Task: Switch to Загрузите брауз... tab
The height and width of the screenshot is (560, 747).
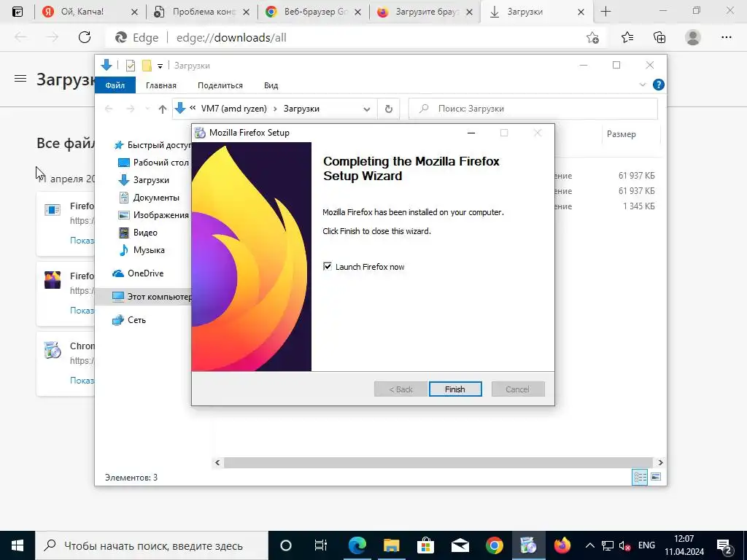Action: point(427,12)
